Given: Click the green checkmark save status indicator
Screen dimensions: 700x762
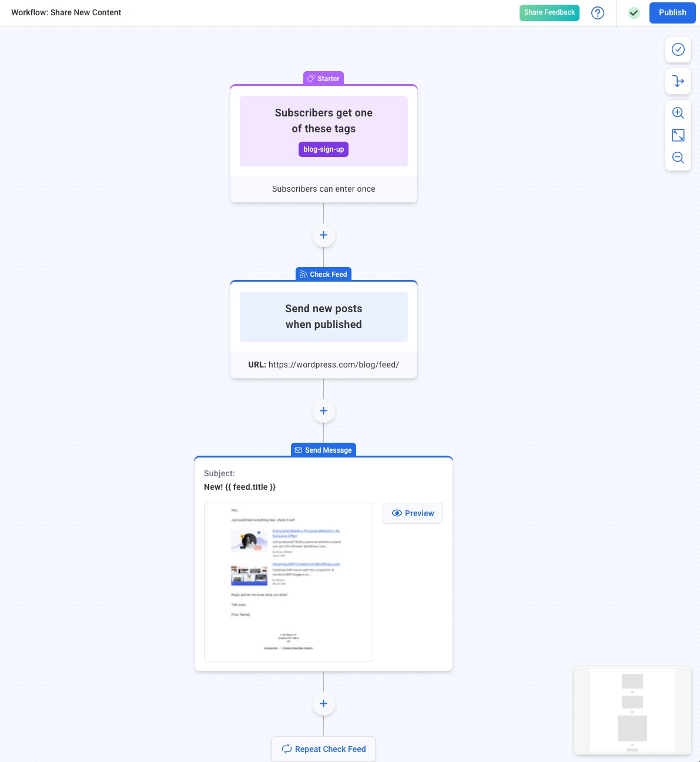Looking at the screenshot, I should 634,12.
